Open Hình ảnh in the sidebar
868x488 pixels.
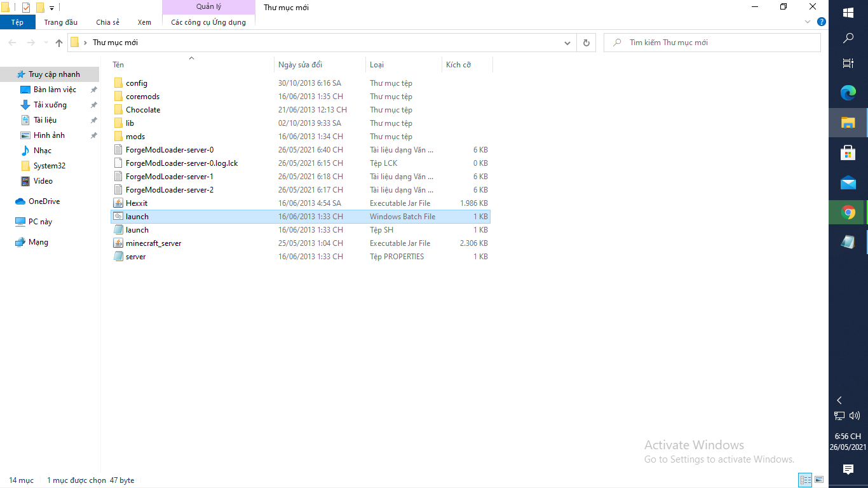tap(50, 135)
